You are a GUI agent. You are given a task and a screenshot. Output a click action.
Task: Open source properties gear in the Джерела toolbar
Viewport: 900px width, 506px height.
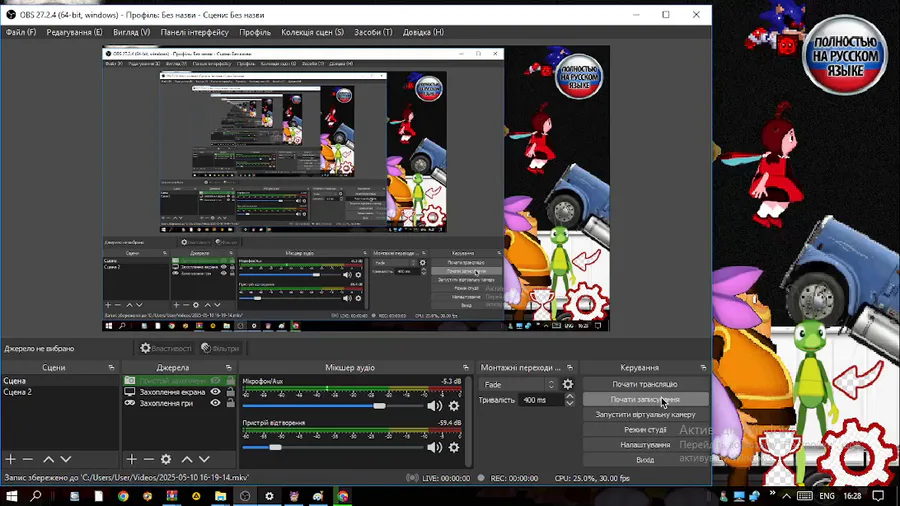(x=166, y=459)
